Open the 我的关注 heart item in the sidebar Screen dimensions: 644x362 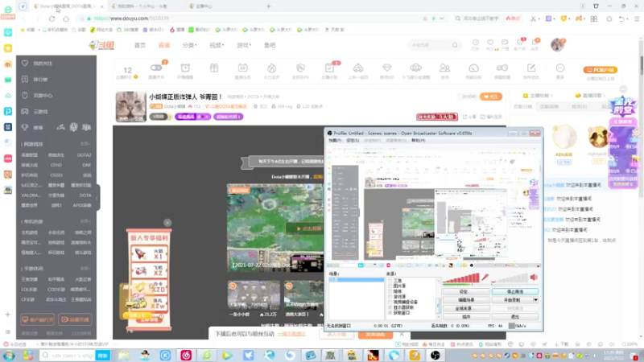[x=37, y=64]
